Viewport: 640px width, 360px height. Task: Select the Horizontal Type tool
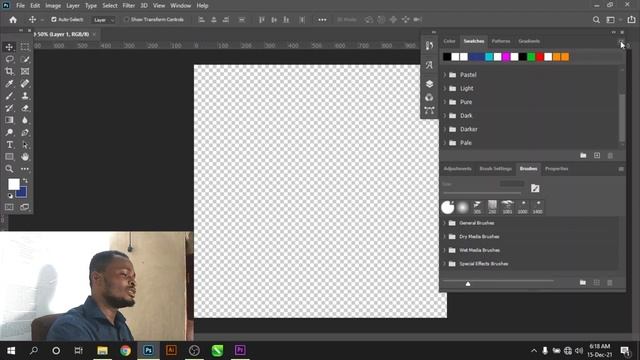tap(9, 144)
